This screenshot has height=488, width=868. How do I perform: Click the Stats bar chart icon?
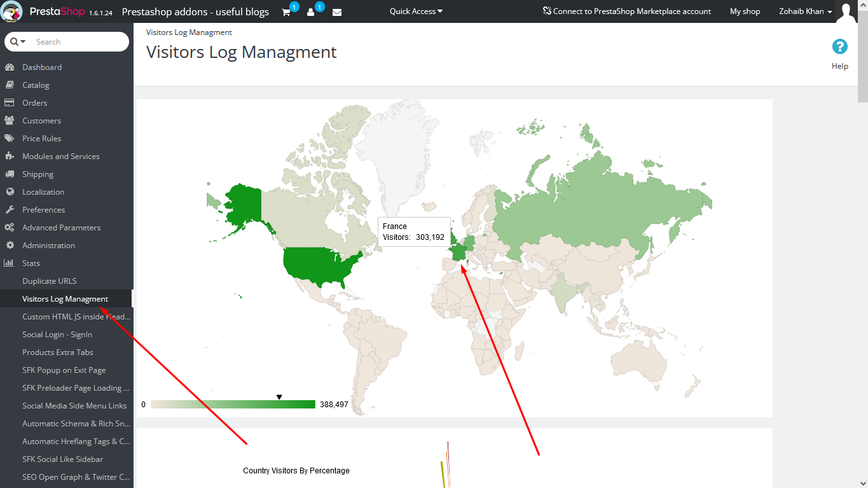tap(10, 263)
